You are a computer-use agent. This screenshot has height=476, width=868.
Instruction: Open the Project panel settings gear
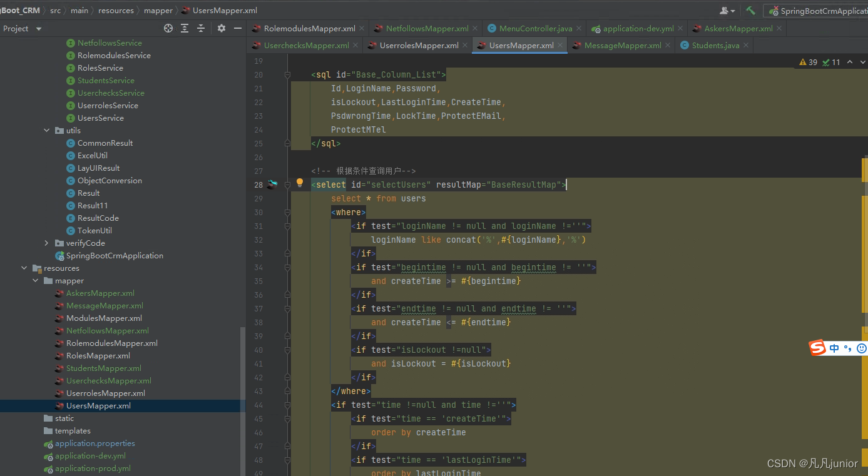point(221,28)
